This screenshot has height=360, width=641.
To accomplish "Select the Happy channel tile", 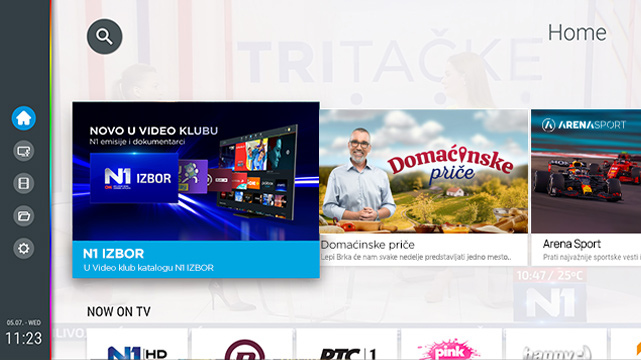I will click(556, 344).
